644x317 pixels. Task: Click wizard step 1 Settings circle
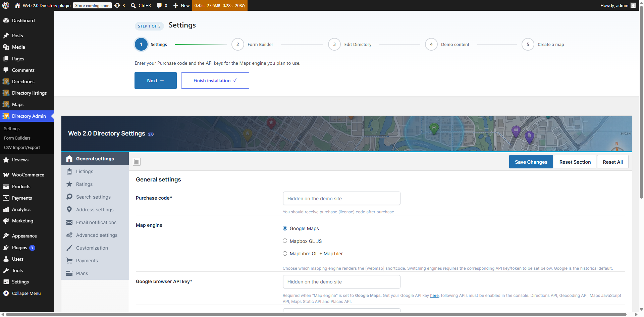pyautogui.click(x=141, y=44)
